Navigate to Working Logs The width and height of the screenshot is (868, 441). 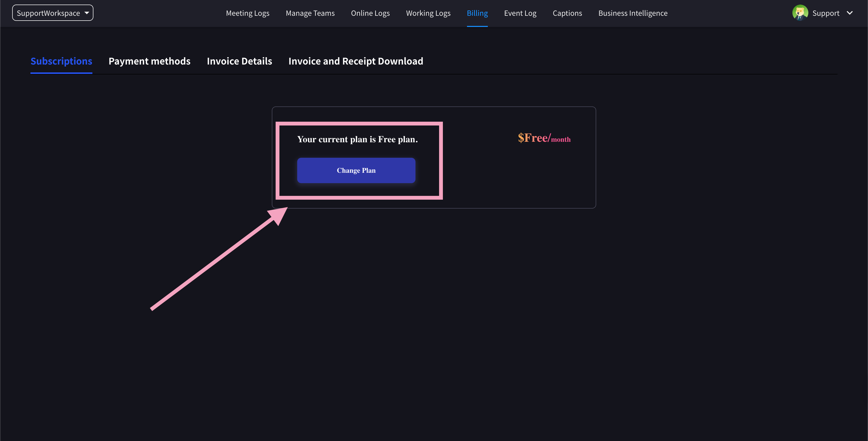pyautogui.click(x=428, y=13)
